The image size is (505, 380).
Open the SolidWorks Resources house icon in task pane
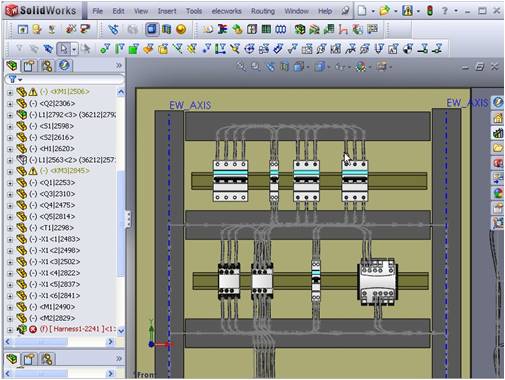pyautogui.click(x=498, y=118)
